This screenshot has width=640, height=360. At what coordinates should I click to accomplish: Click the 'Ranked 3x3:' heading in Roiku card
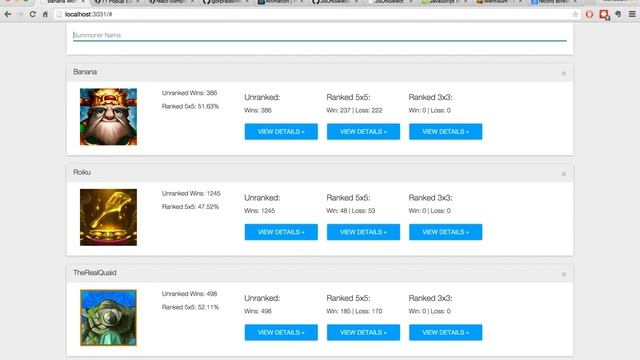(430, 198)
